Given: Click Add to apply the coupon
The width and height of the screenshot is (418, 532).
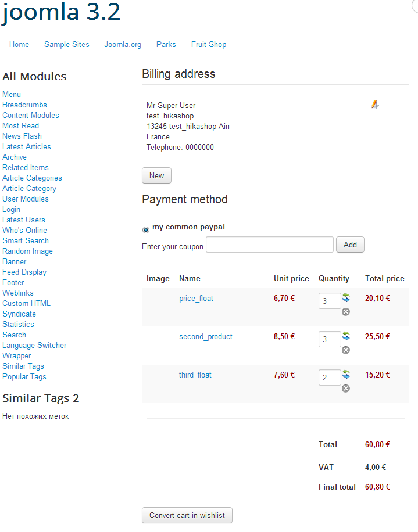Looking at the screenshot, I should pyautogui.click(x=350, y=245).
